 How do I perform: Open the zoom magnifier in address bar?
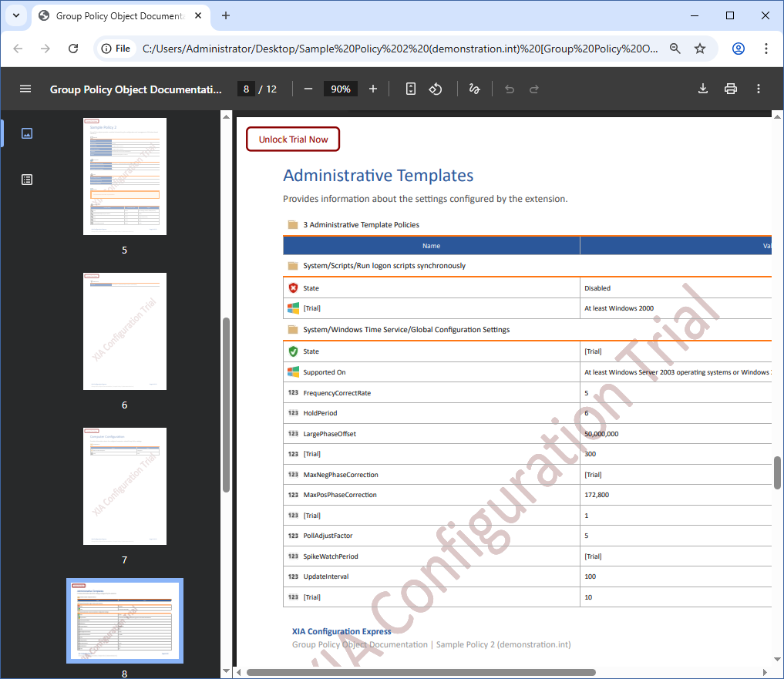675,49
